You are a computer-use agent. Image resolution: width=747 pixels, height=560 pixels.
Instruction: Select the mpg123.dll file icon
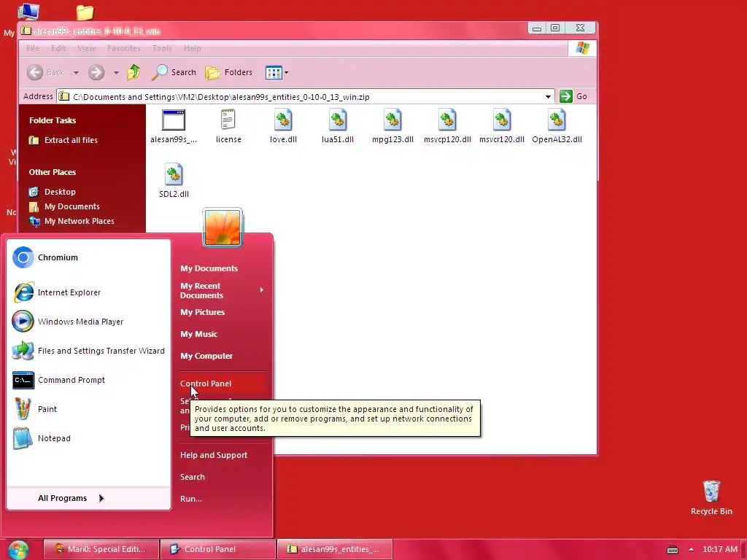click(392, 120)
